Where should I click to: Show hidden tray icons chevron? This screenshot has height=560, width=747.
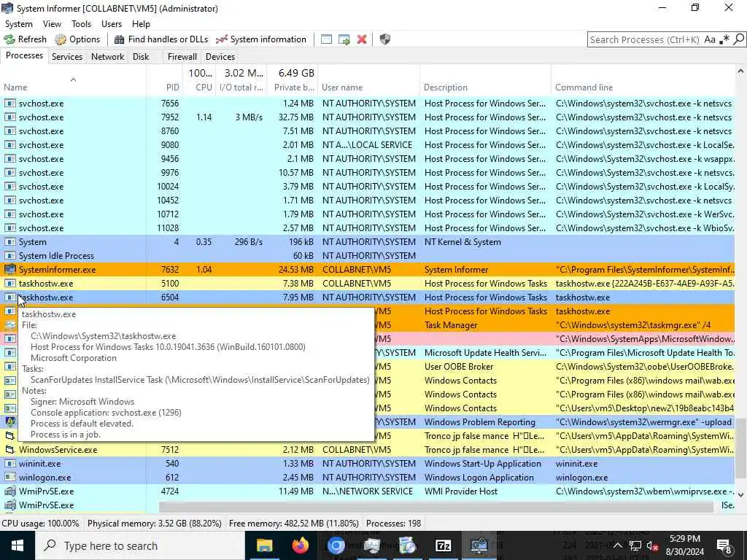(x=617, y=545)
